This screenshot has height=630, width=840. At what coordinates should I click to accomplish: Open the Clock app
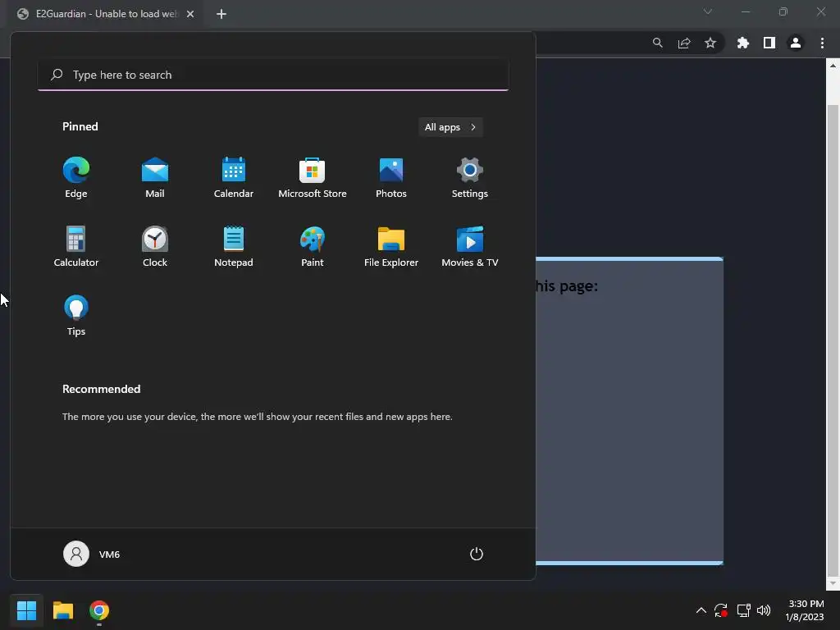click(155, 246)
